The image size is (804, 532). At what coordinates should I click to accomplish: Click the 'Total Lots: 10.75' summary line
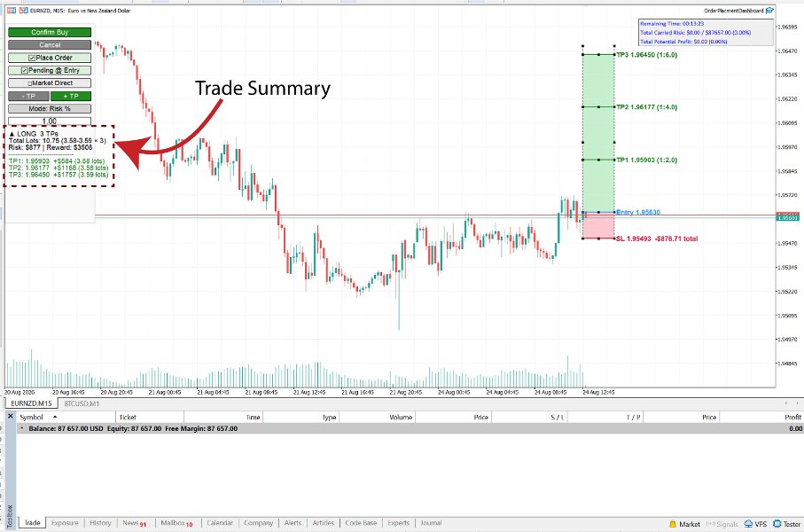tap(58, 141)
